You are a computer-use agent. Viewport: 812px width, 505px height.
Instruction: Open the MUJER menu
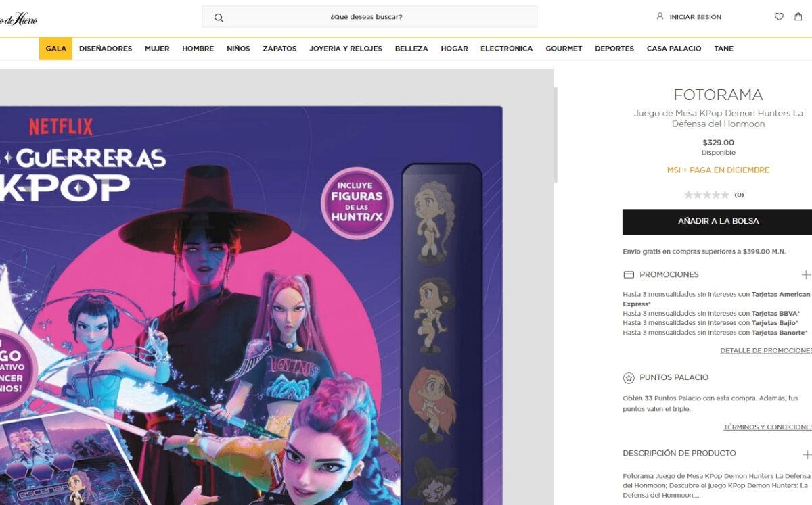pyautogui.click(x=157, y=49)
